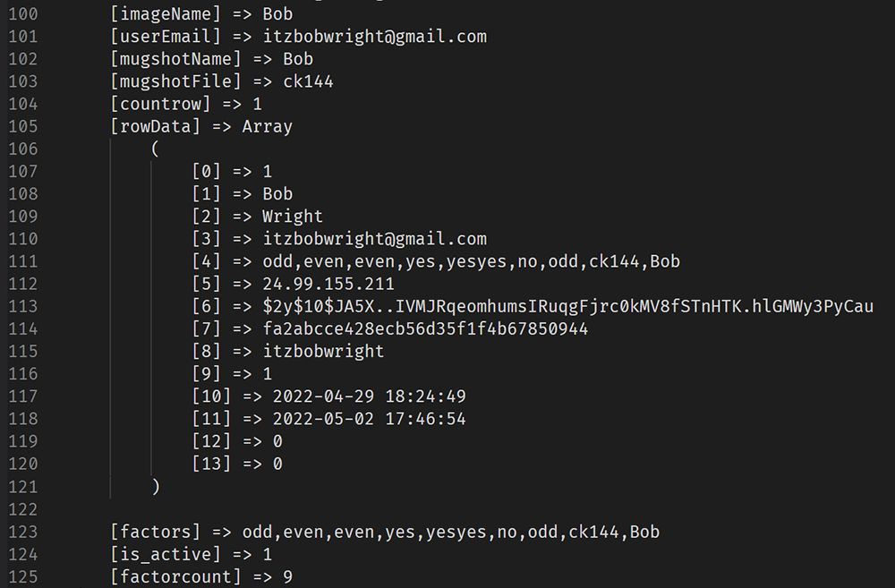The image size is (895, 588).
Task: Click the closing parenthesis on line 121
Action: (x=156, y=486)
